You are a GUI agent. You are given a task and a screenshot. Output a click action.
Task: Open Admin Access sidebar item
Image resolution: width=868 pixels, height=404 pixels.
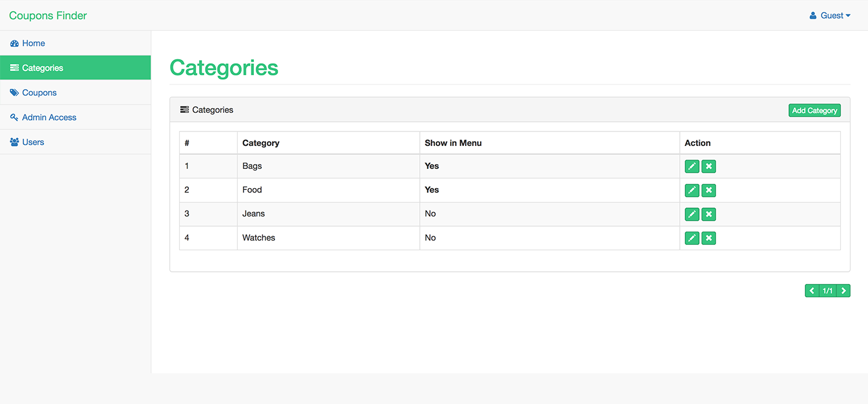point(49,118)
